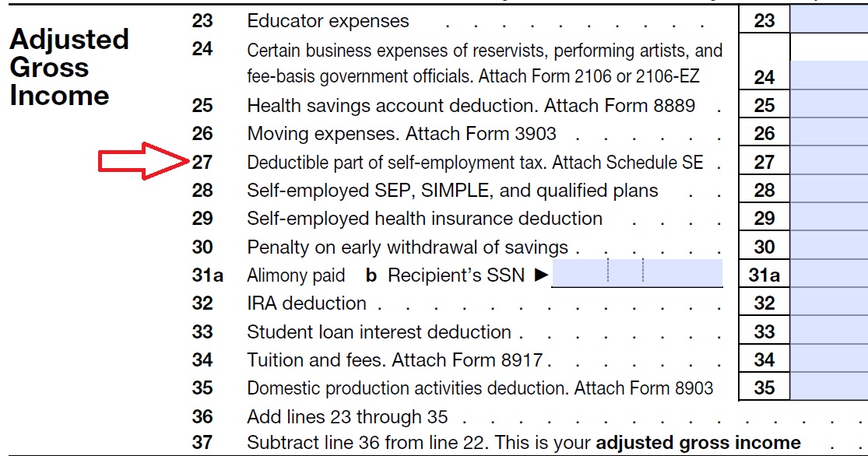Select the line 24 business expenses amount field
Viewport: 868px width, 456px height.
click(829, 75)
